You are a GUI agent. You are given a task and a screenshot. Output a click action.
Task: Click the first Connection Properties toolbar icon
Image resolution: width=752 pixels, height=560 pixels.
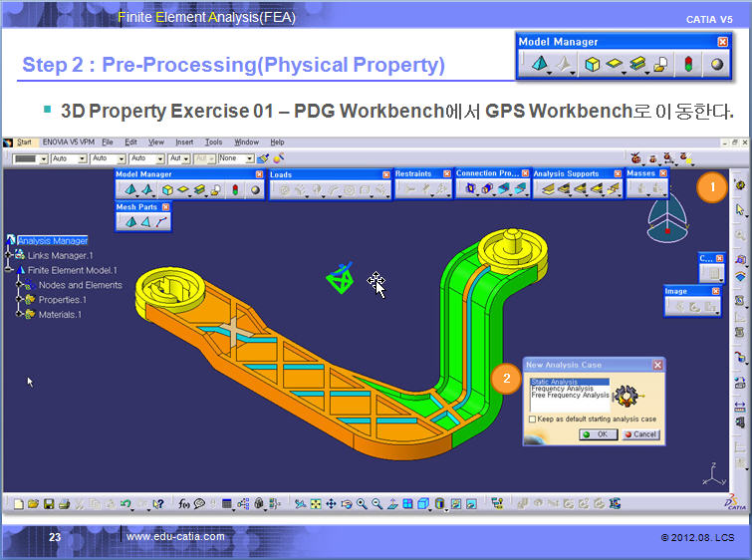(470, 189)
